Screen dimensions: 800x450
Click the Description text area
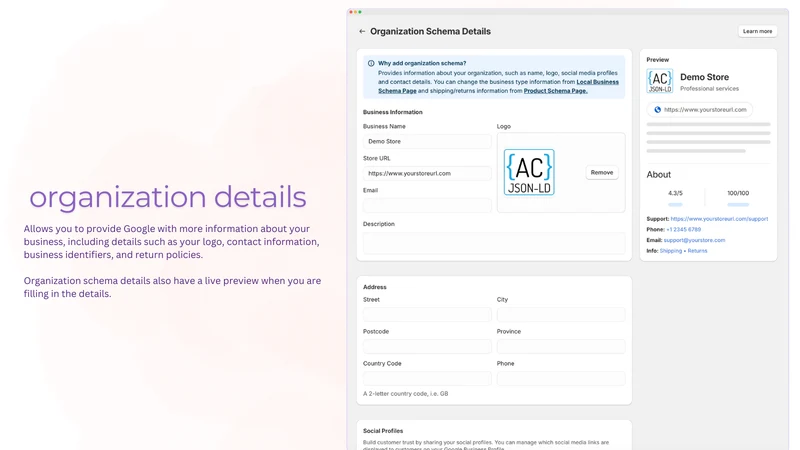point(494,243)
